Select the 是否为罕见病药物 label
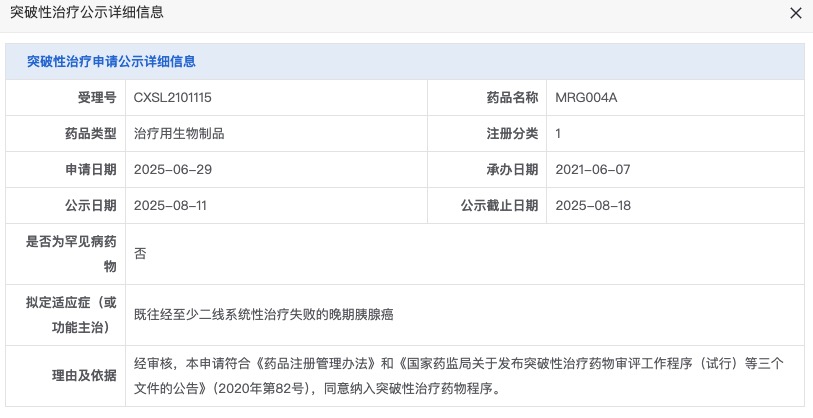813x418 pixels. pyautogui.click(x=71, y=254)
